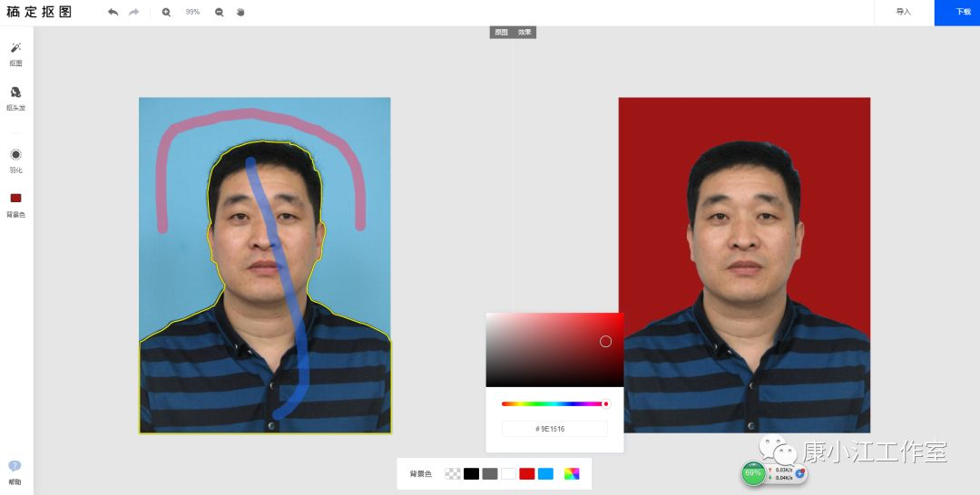Open the 帮助 help icon
Screen dimensions: 980x495
point(15,470)
